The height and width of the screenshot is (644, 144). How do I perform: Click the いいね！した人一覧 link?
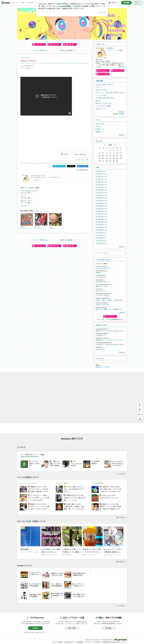pos(82,160)
